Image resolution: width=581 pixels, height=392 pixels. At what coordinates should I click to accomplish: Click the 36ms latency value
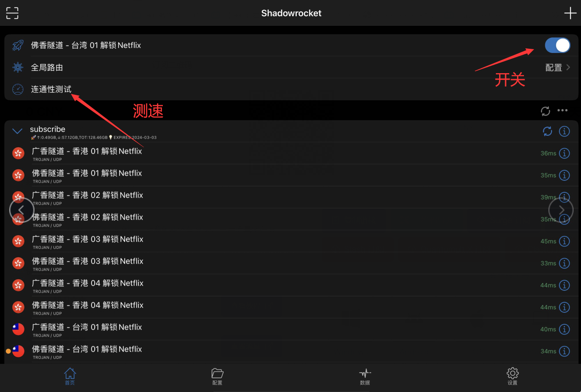[x=548, y=153]
